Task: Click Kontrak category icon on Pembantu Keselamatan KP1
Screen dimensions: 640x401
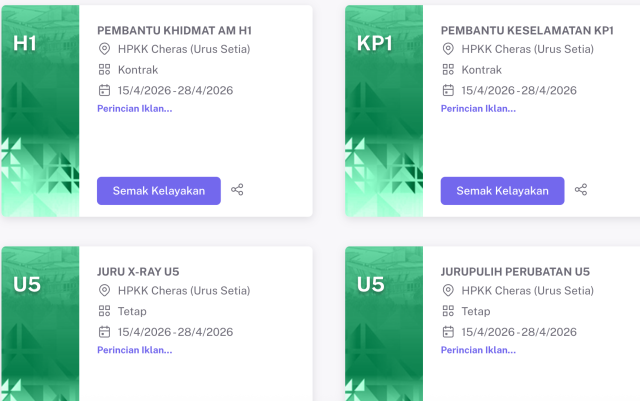Action: click(448, 70)
